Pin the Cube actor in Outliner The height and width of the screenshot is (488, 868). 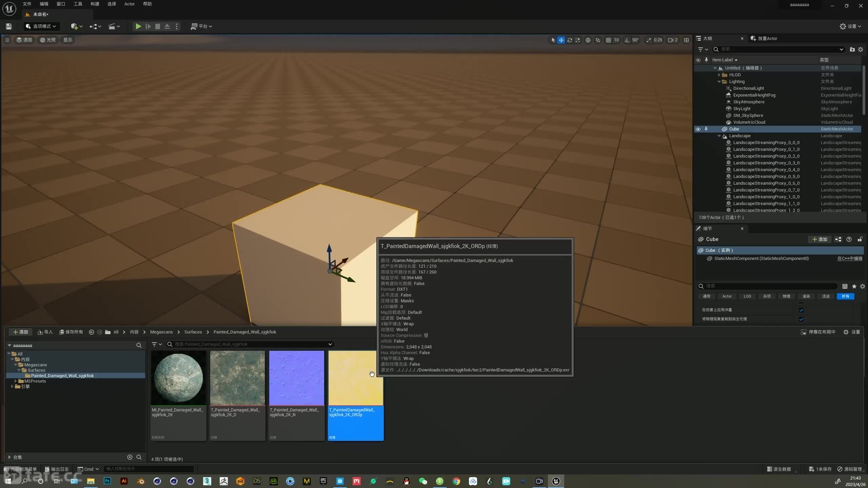pyautogui.click(x=706, y=129)
